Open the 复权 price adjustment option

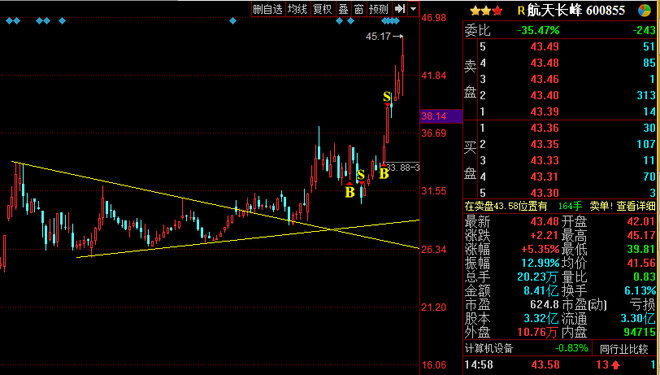(322, 9)
